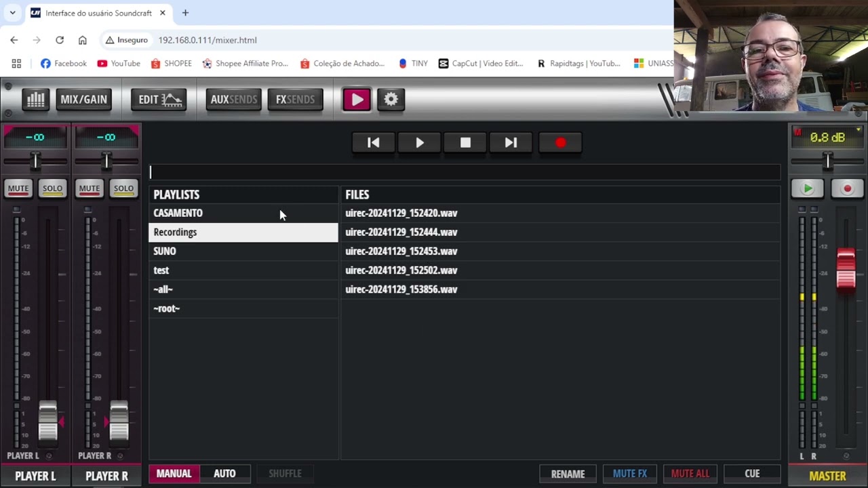Reload the browser page
Screen dimensions: 868x488
(60, 40)
